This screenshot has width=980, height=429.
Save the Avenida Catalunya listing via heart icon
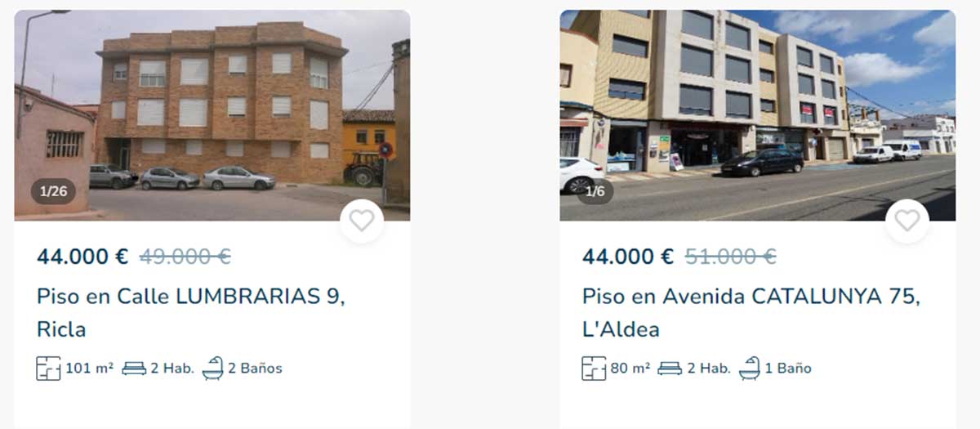pyautogui.click(x=906, y=221)
